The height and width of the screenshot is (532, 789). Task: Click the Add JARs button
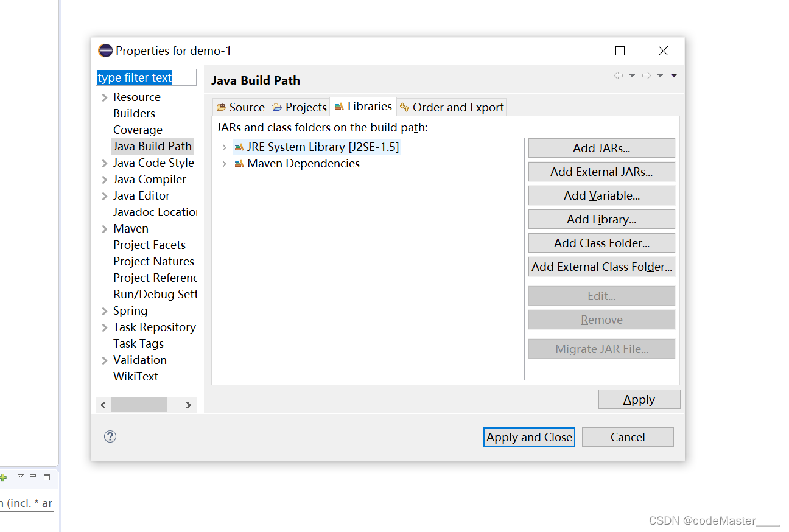pos(601,148)
